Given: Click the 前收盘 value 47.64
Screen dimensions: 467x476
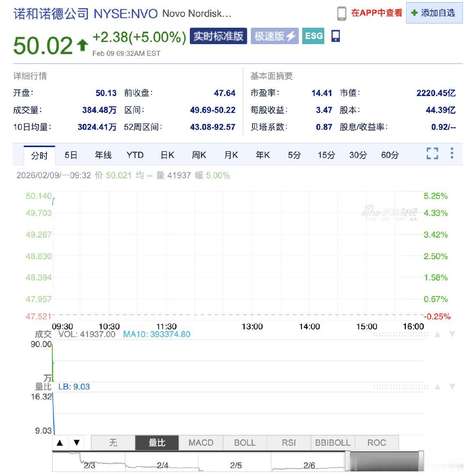Looking at the screenshot, I should click(224, 93).
